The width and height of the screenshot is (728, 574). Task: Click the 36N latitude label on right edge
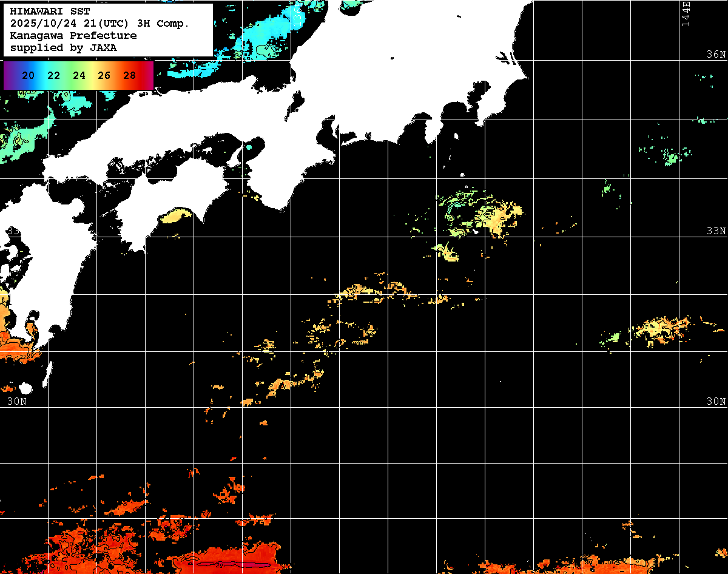(716, 55)
